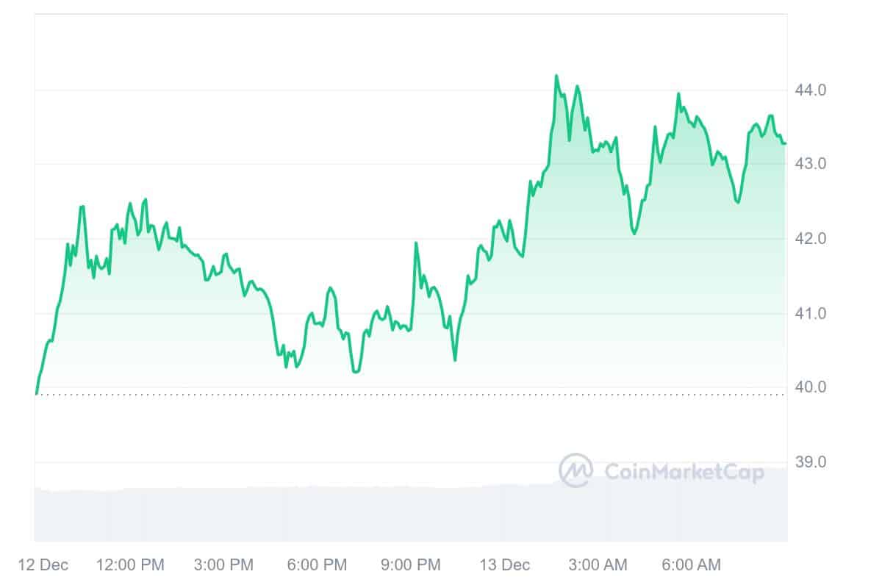The width and height of the screenshot is (882, 588).
Task: Click the 39.0 price axis label
Action: pyautogui.click(x=811, y=462)
